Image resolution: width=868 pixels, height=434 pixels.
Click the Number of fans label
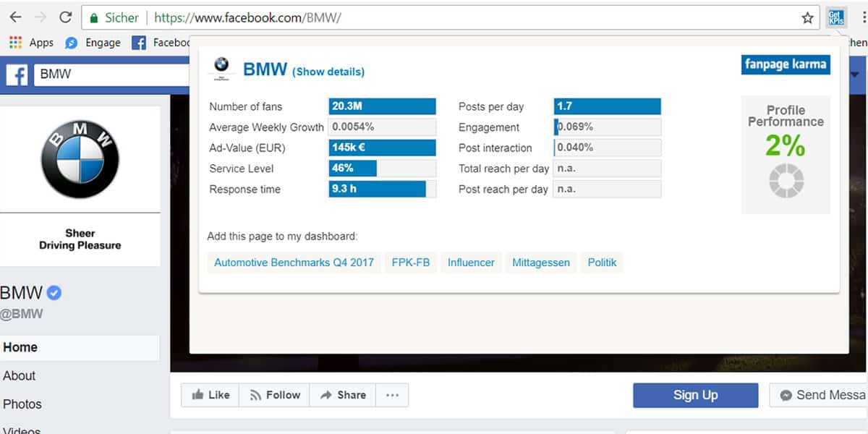246,106
